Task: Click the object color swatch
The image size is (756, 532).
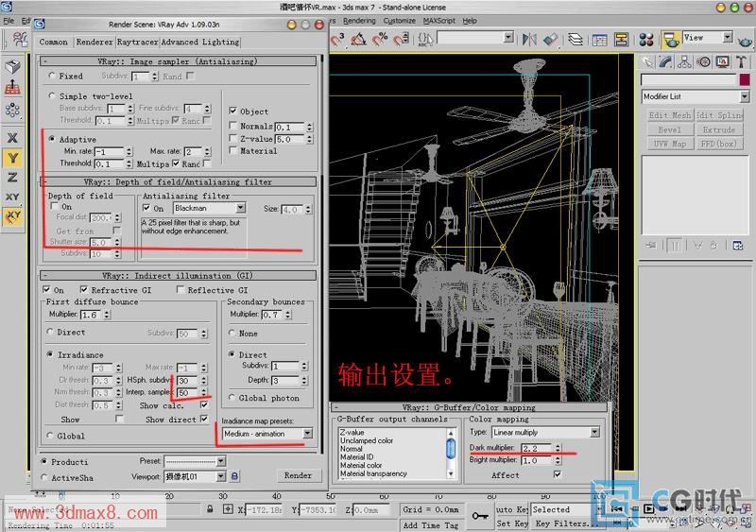Action: click(745, 79)
